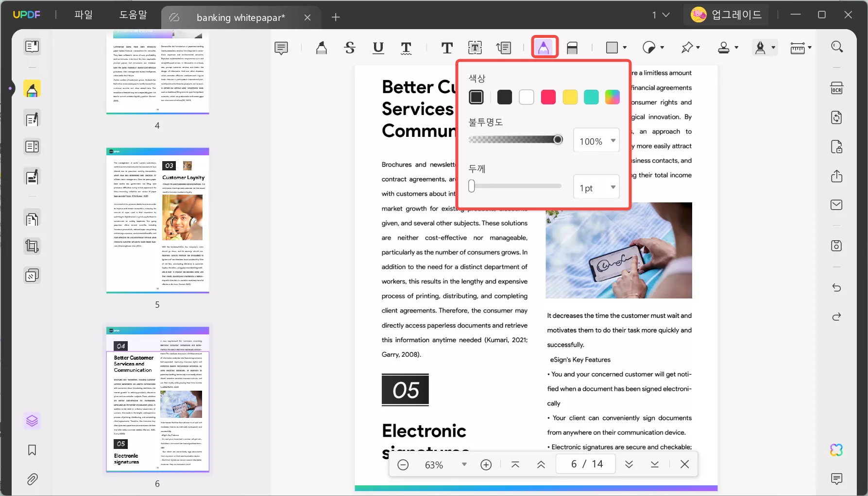This screenshot has height=496, width=868.
Task: Open the sticker tool
Action: 649,48
